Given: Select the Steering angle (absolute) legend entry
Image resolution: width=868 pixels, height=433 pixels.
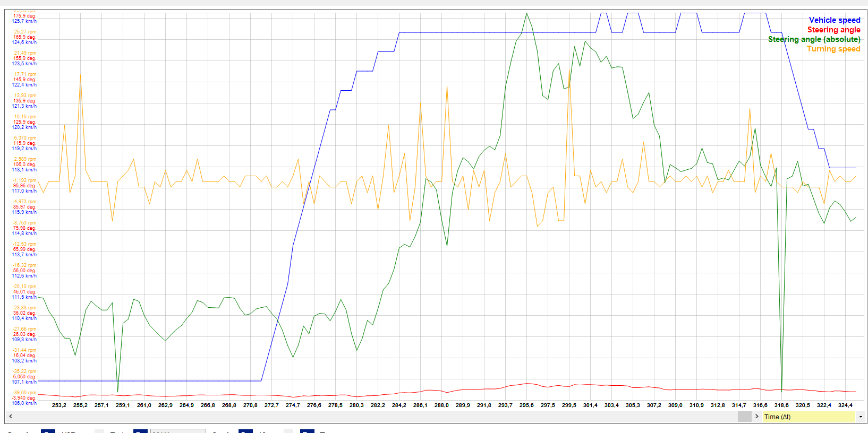Looking at the screenshot, I should point(814,39).
